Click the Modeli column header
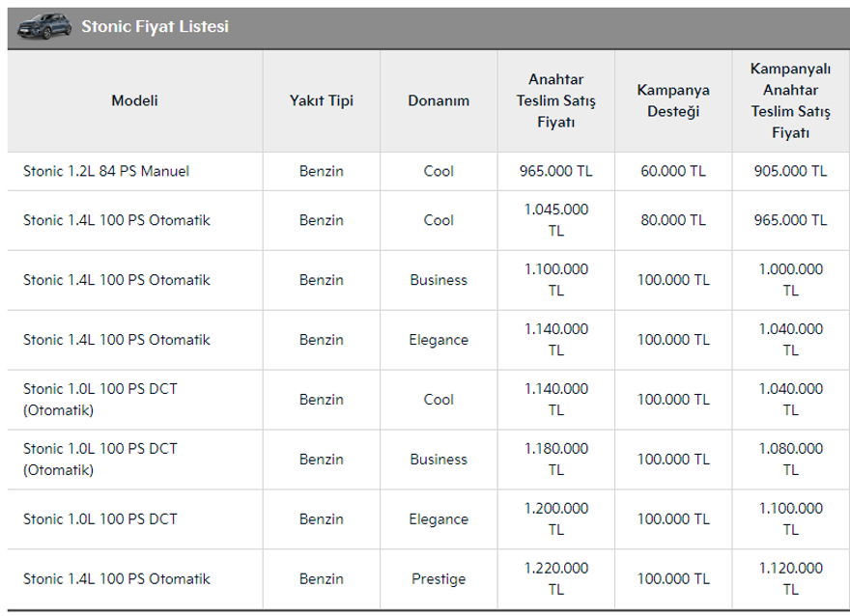This screenshot has height=616, width=850. (x=134, y=100)
